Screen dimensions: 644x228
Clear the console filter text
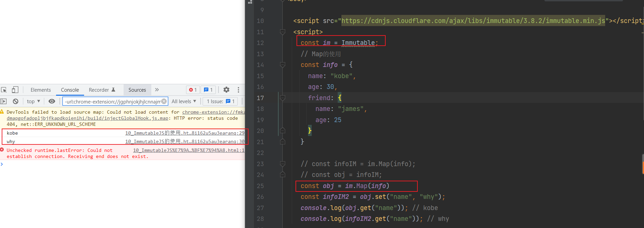(x=164, y=101)
